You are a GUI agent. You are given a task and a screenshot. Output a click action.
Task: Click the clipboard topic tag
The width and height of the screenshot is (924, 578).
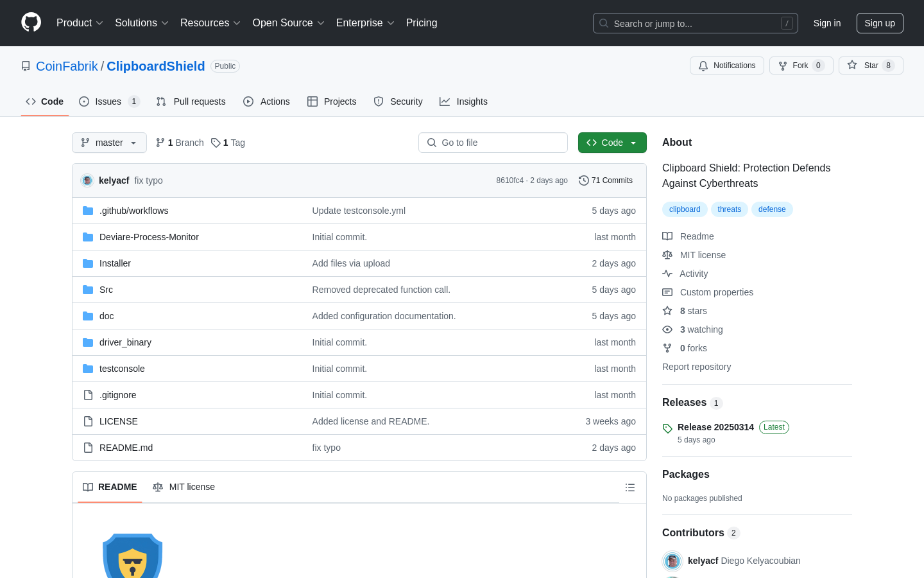tap(685, 209)
